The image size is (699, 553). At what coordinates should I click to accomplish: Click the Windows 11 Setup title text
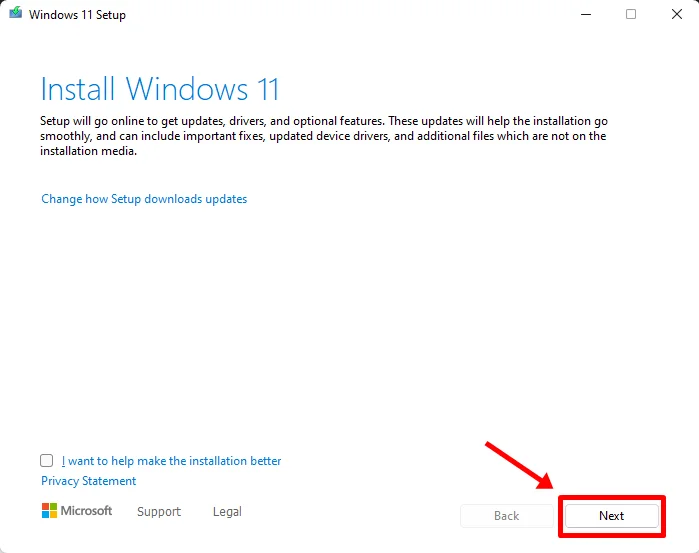[x=77, y=15]
